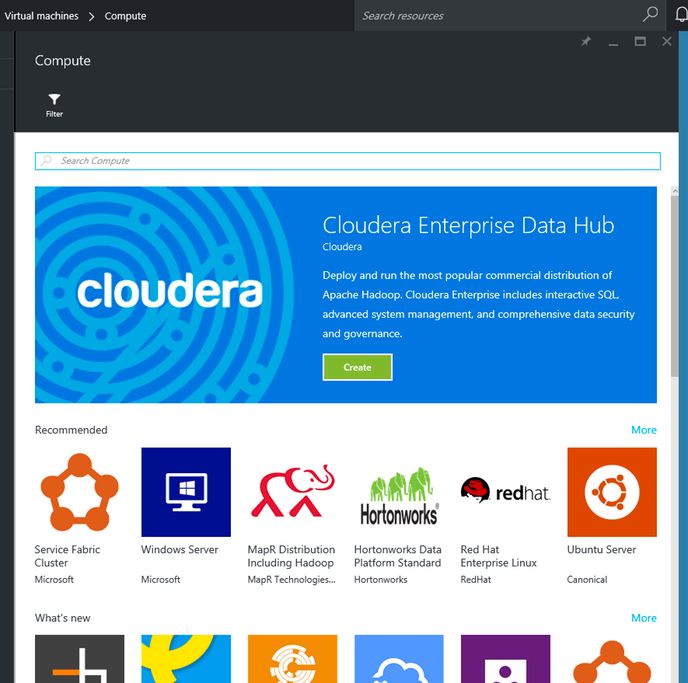
Task: Pin the Compute blade
Action: click(x=586, y=41)
